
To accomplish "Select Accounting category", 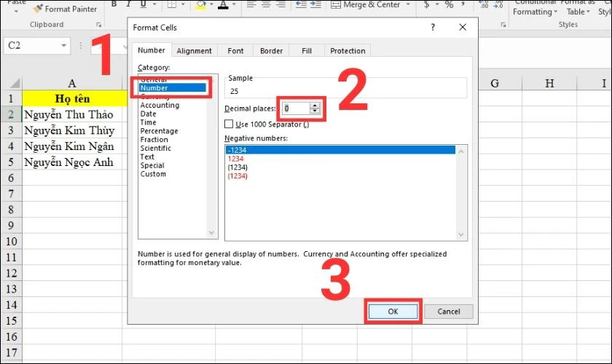I will tap(160, 105).
